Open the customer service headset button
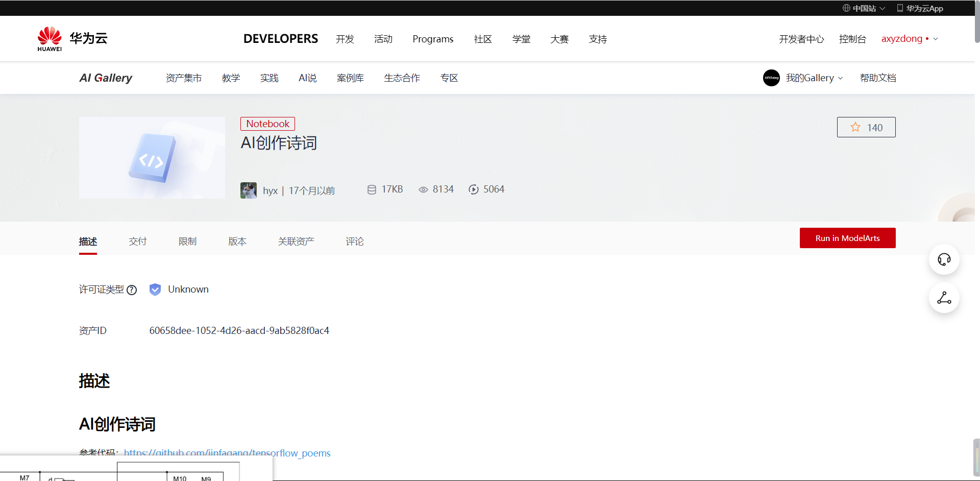980x481 pixels. click(944, 259)
